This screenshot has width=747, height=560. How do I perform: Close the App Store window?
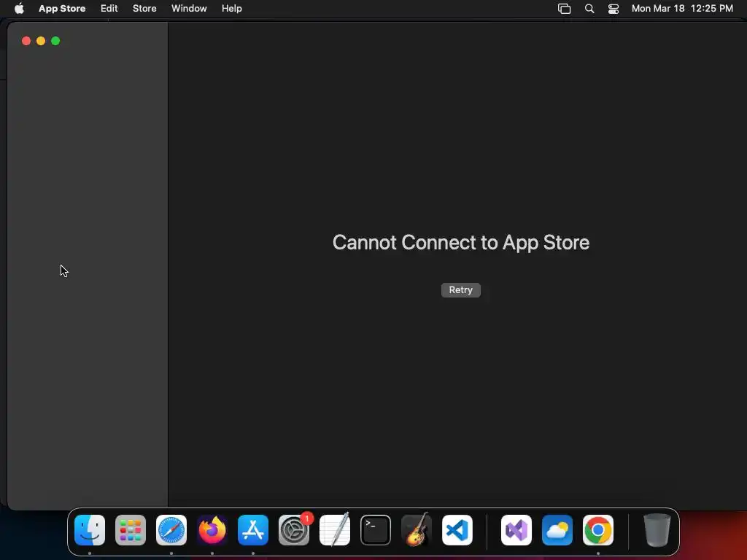click(26, 41)
